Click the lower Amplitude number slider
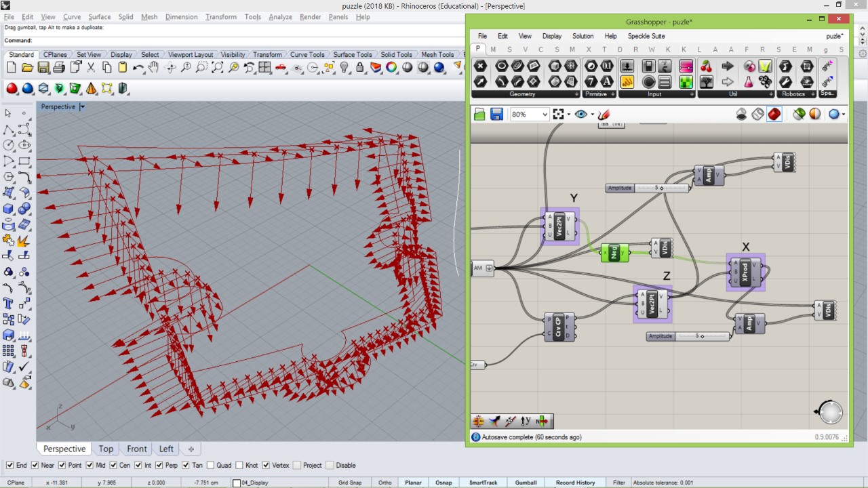Viewport: 868px width, 488px height. click(688, 336)
